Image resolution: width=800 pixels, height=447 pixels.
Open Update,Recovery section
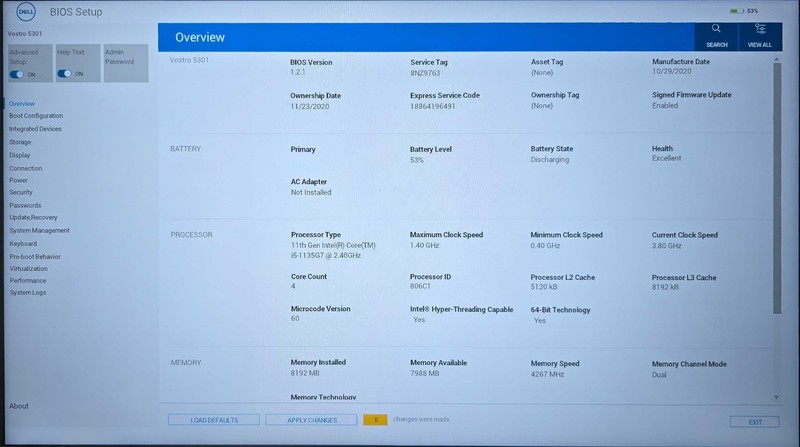click(33, 217)
